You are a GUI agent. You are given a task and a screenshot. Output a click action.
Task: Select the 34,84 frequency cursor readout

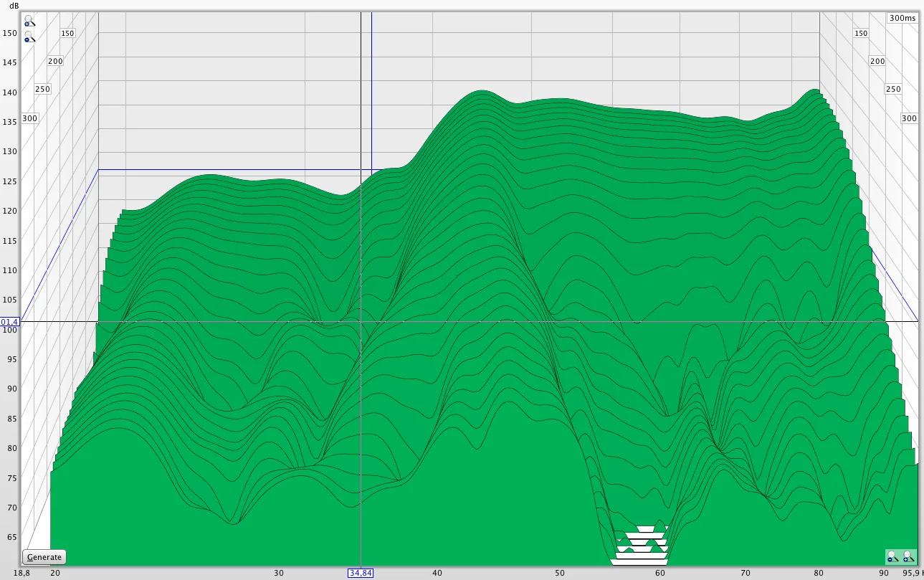361,574
